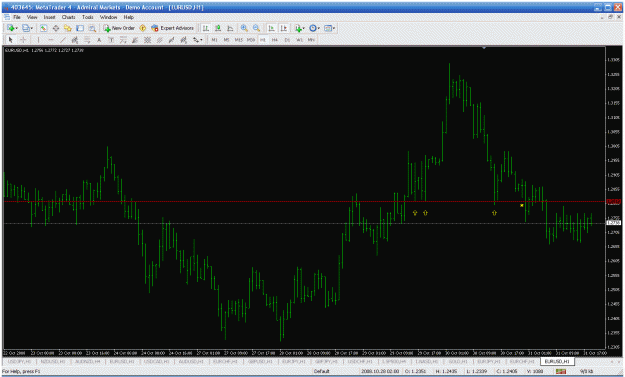625x377 pixels.
Task: Expand the Templates dropdown arrow
Action: pos(334,28)
